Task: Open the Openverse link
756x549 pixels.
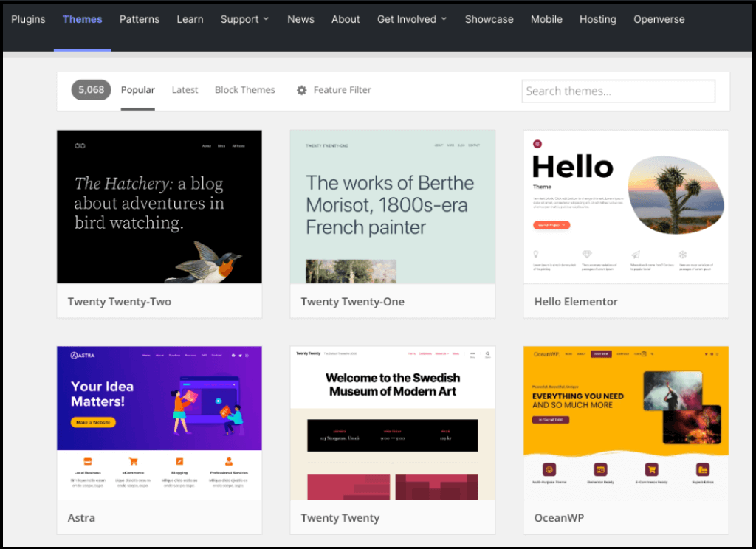Action: pyautogui.click(x=659, y=19)
